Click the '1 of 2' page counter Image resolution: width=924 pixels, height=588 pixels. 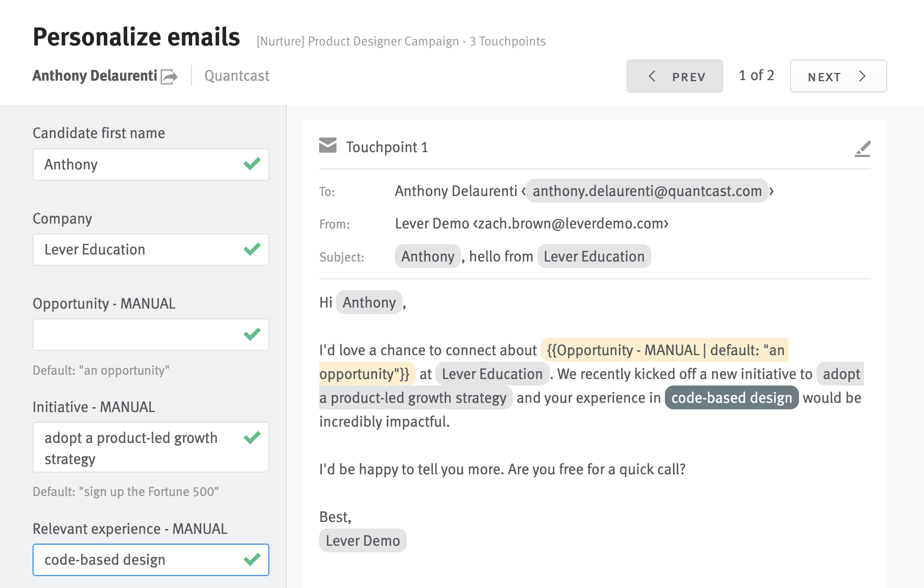[x=756, y=75]
